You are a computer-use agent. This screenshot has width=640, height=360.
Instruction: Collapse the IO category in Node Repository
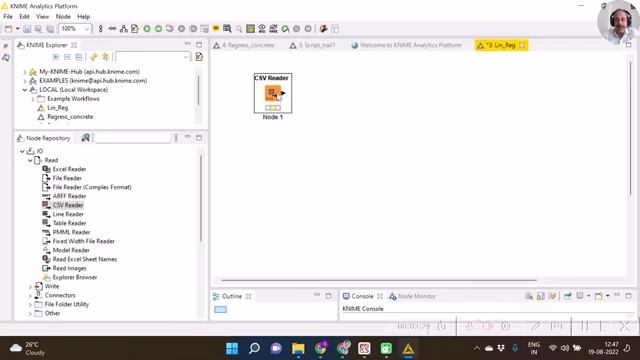click(22, 151)
